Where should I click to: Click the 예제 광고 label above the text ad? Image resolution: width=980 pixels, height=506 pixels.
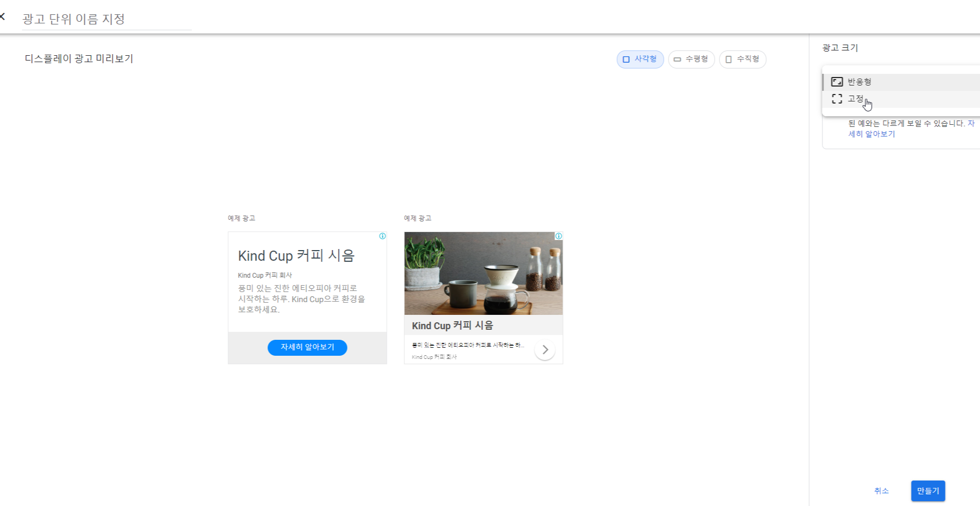pyautogui.click(x=241, y=218)
